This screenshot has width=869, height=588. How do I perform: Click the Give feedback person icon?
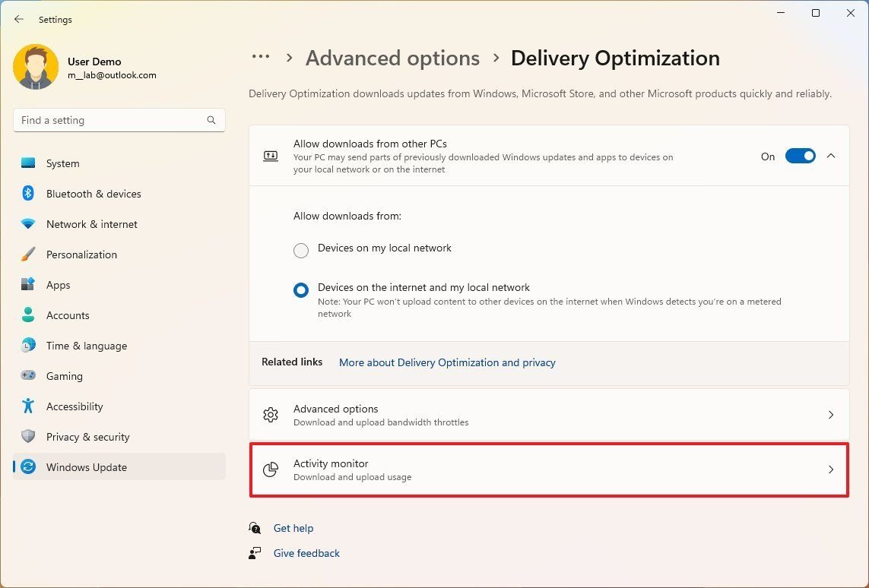point(255,552)
